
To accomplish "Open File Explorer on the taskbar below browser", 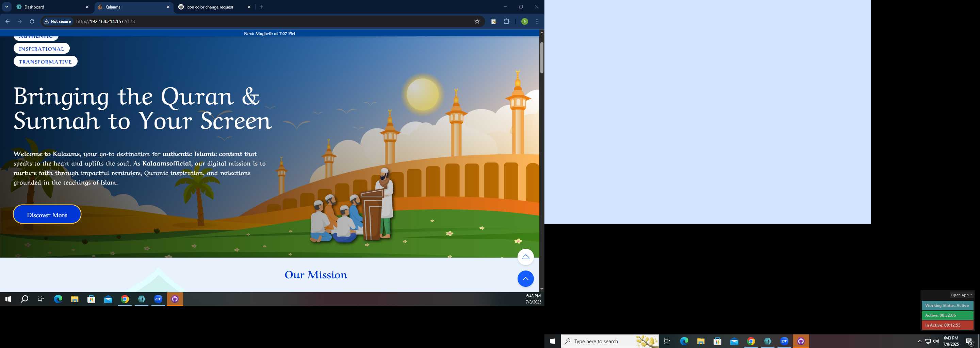I will click(x=75, y=299).
